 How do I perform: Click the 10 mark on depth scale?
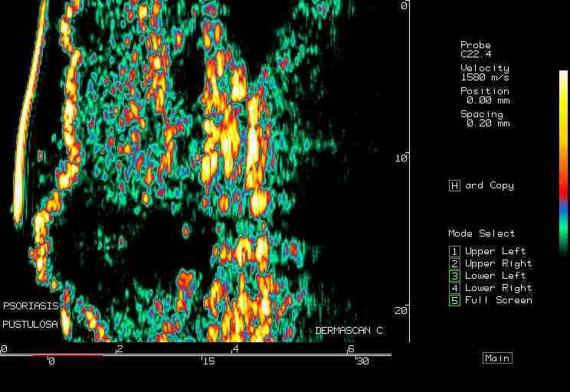(401, 158)
